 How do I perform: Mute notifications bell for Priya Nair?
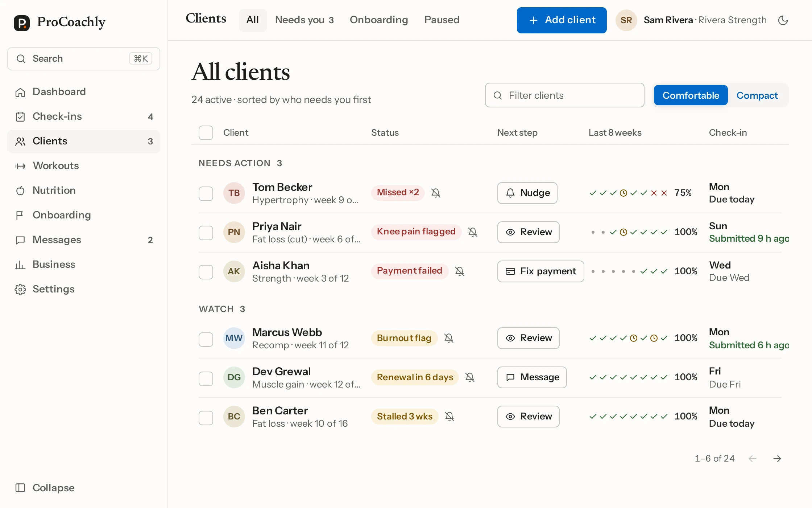(x=473, y=232)
